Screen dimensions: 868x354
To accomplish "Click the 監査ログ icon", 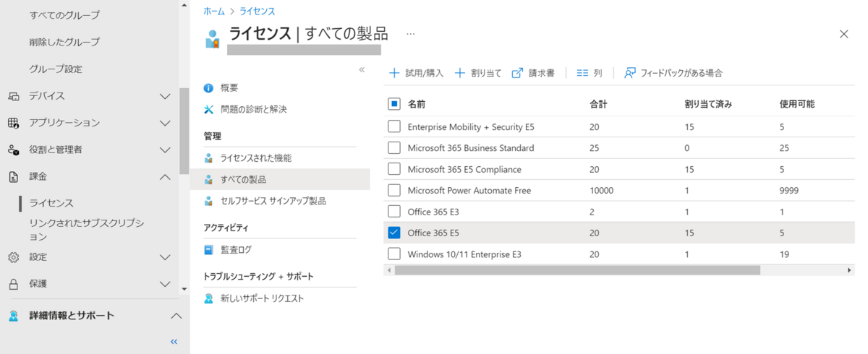I will pyautogui.click(x=208, y=249).
